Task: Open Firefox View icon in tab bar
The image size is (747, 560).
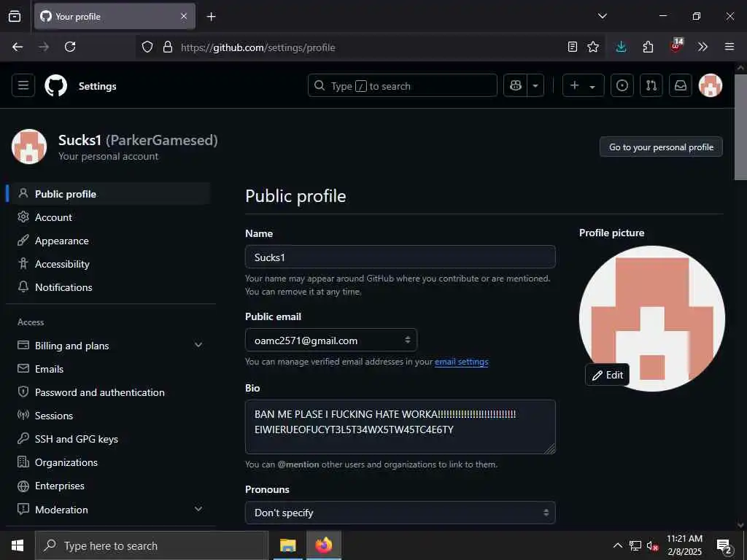Action: click(15, 16)
